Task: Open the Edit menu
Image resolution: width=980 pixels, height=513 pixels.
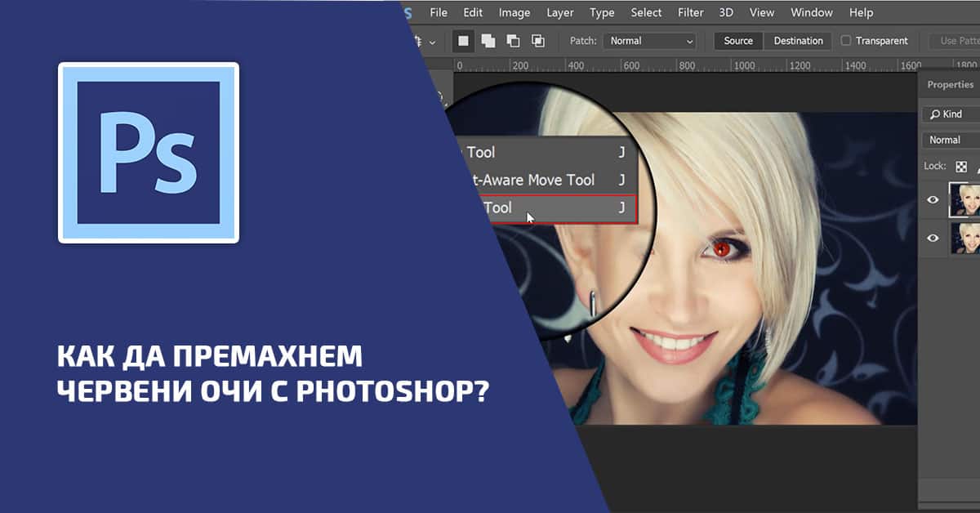Action: [x=472, y=12]
